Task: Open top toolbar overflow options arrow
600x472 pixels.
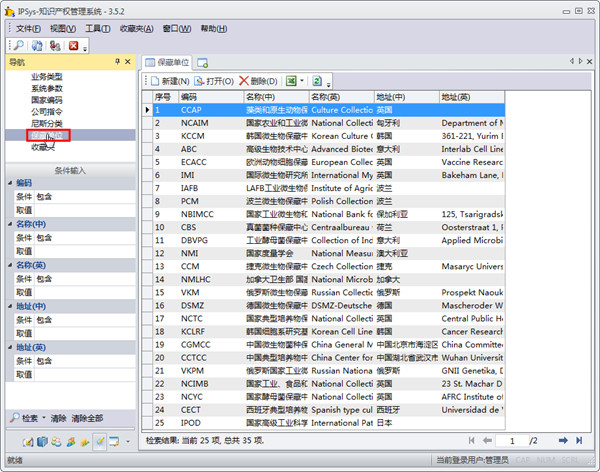Action: coord(85,47)
